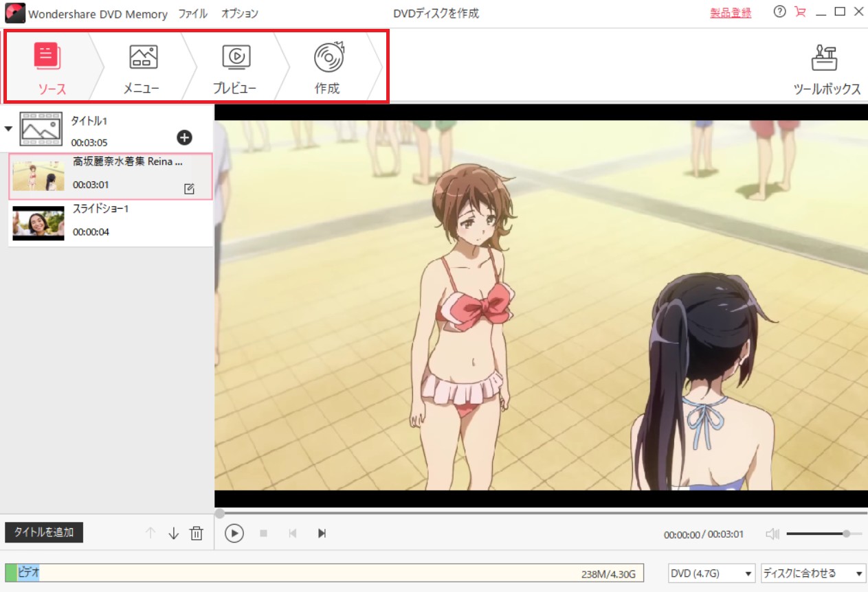Mute audio with the speaker icon

click(773, 534)
